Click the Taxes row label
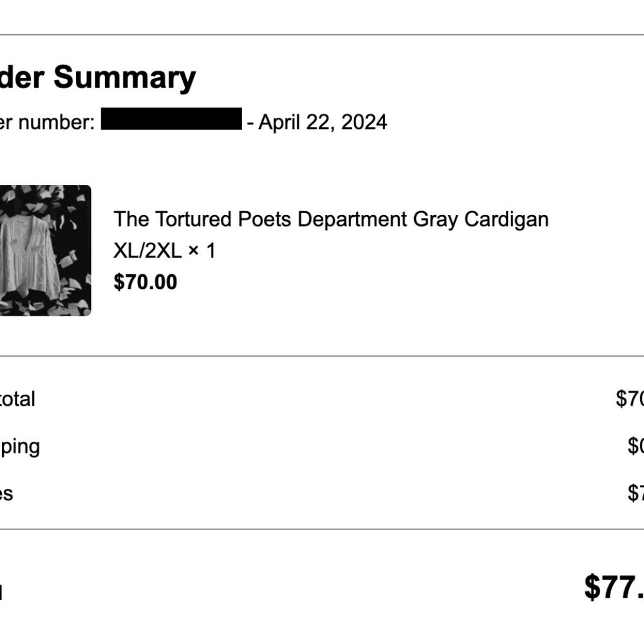Image resolution: width=644 pixels, height=644 pixels. (x=6, y=493)
